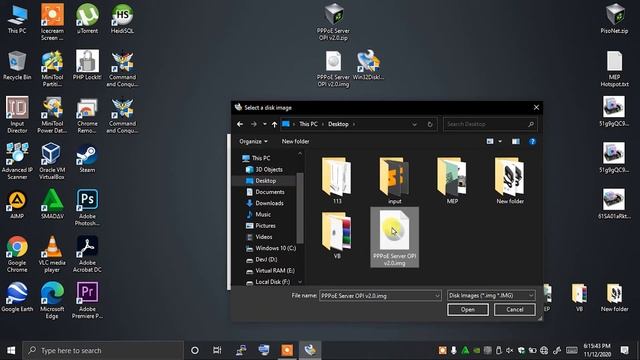Viewport: 640px width, 360px height.
Task: Open recent locations dropdown arrow
Action: [264, 124]
